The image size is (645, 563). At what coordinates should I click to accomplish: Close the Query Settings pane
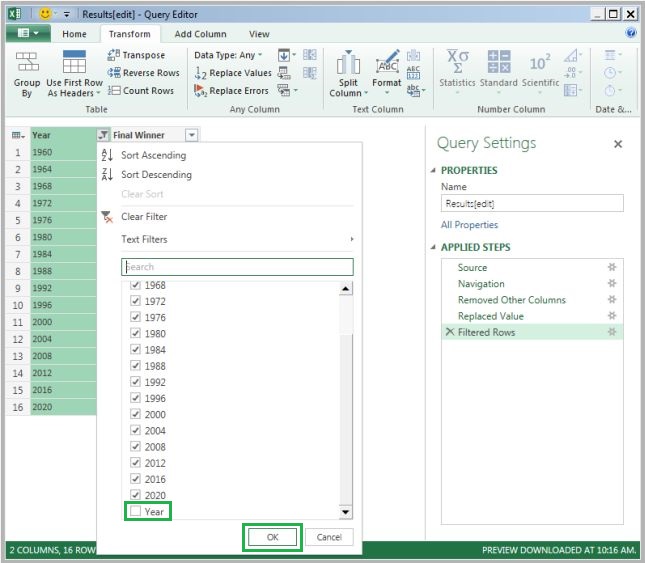617,144
